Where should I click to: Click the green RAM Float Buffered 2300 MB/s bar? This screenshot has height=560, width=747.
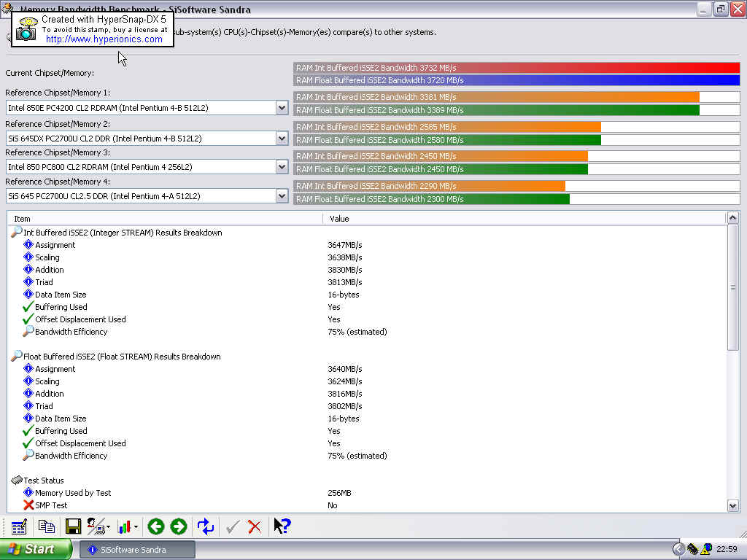pos(432,199)
